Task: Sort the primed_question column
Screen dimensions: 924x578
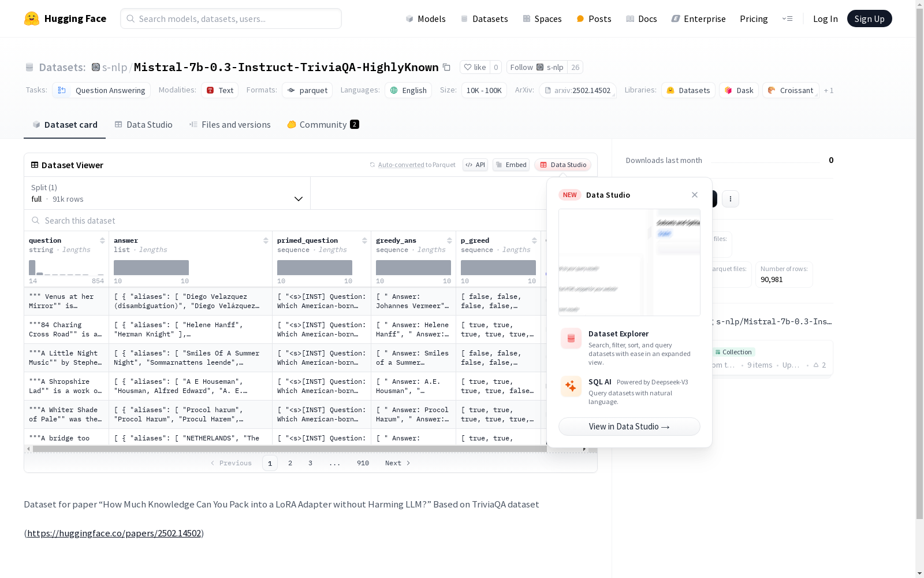Action: [364, 240]
